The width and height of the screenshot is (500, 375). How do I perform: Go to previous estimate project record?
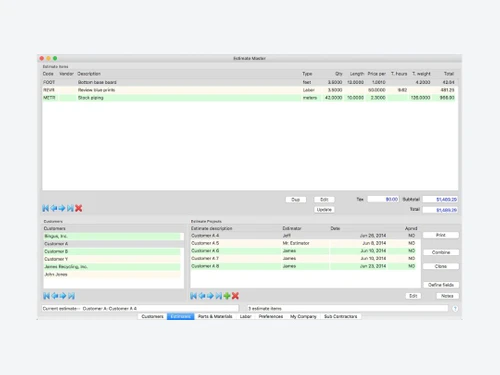[202, 296]
